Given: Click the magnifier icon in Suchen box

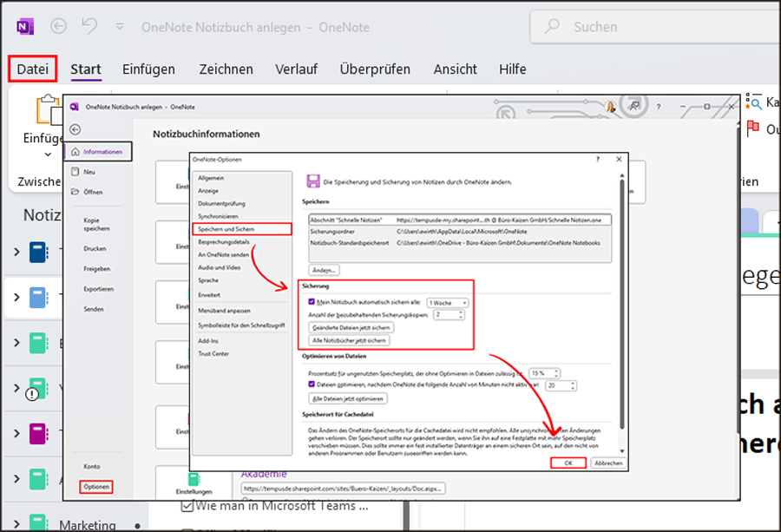Looking at the screenshot, I should click(552, 26).
